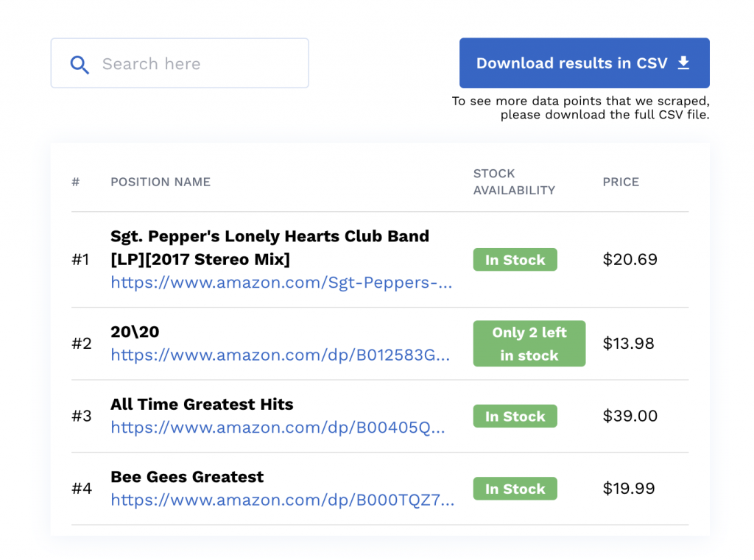Click the Only 2 left in stock badge
The height and width of the screenshot is (560, 754).
pyautogui.click(x=529, y=343)
